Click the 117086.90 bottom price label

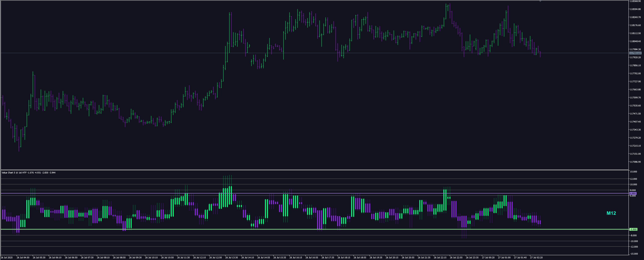pyautogui.click(x=635, y=162)
